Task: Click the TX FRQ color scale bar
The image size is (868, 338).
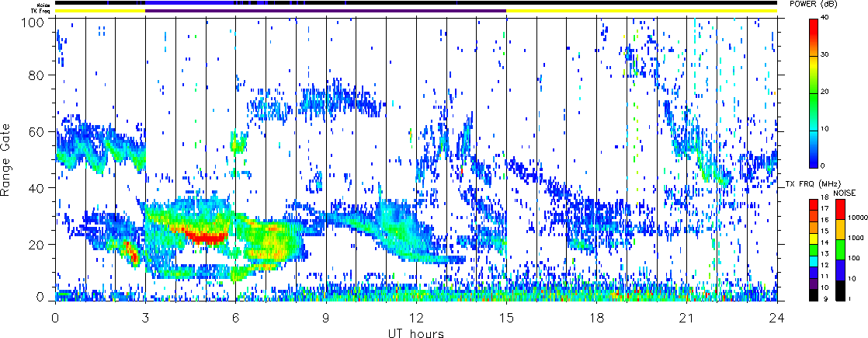Action: (x=813, y=249)
